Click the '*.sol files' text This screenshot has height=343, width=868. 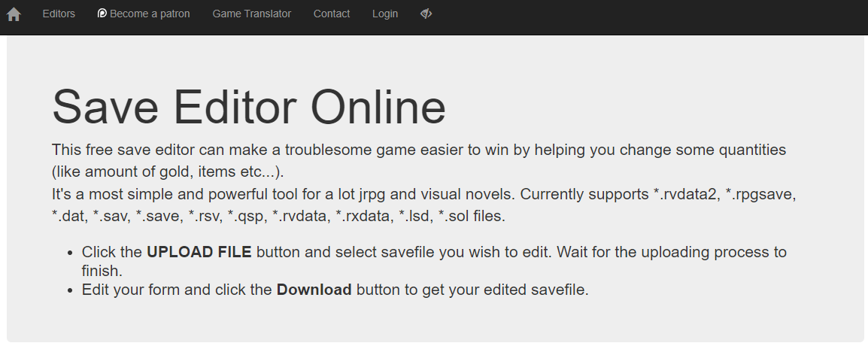click(x=472, y=217)
